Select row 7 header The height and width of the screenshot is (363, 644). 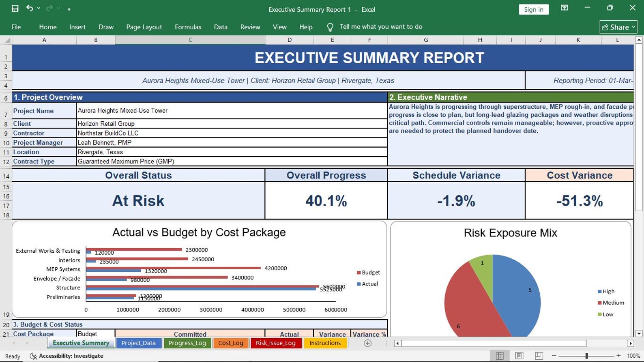[6, 111]
